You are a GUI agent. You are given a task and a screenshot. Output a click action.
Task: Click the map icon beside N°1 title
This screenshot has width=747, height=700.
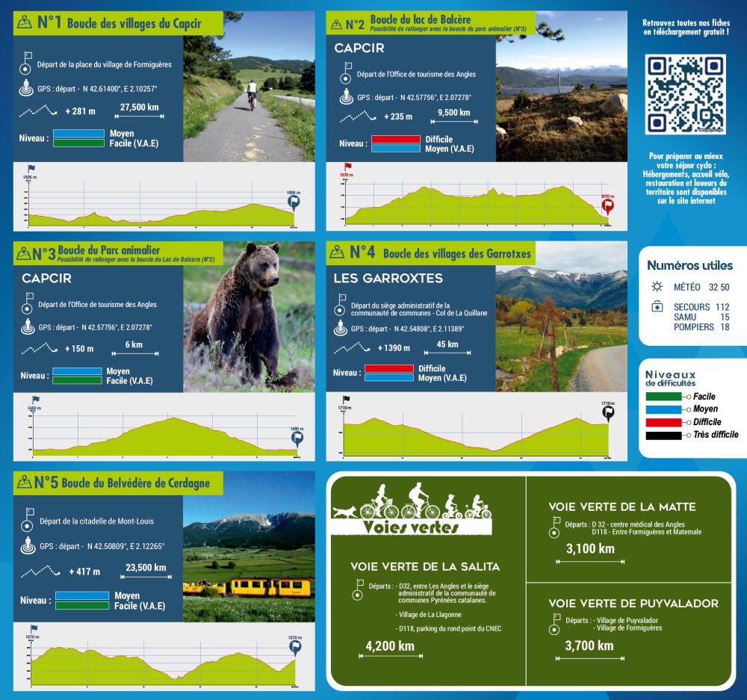pyautogui.click(x=25, y=23)
